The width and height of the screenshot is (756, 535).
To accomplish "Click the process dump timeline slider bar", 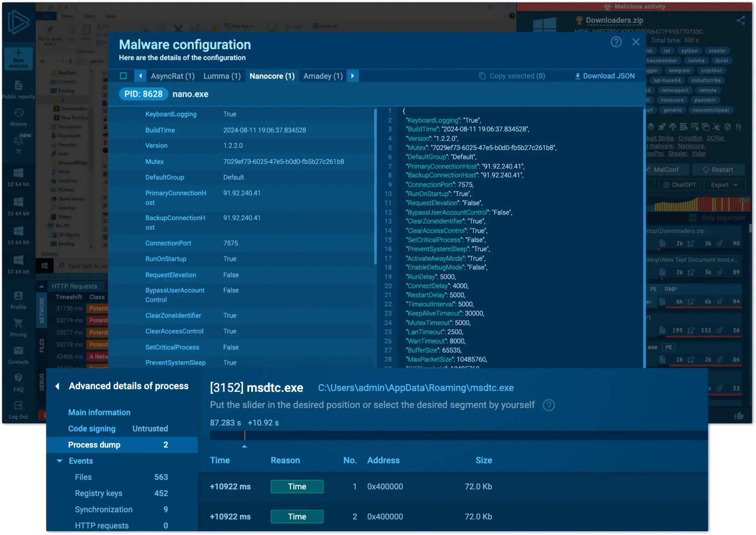I will 458,436.
